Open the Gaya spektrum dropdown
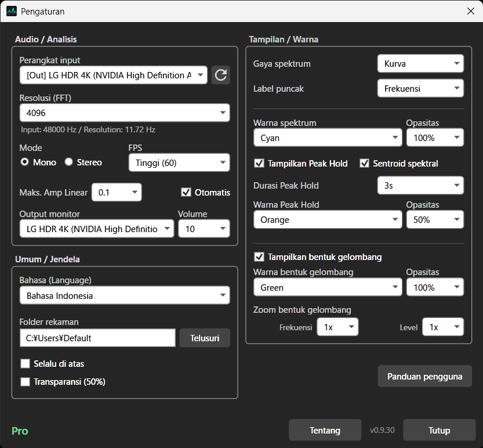The width and height of the screenshot is (483, 448). pos(420,63)
